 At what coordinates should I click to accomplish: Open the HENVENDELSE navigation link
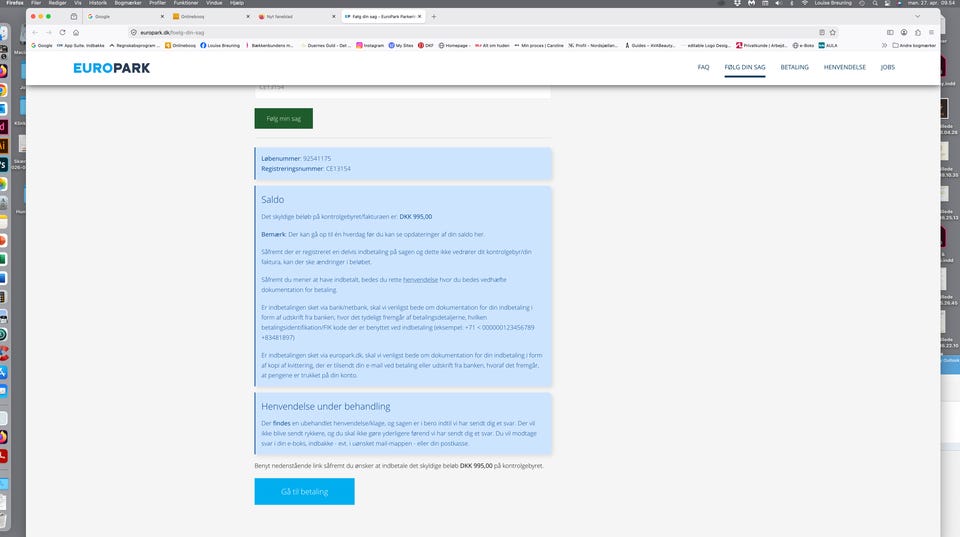click(844, 67)
